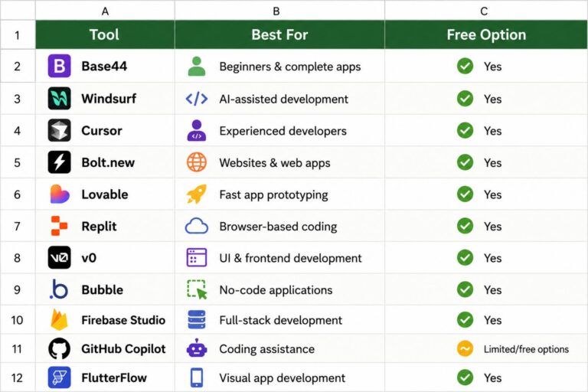
Task: Click the "Bubble" tool name
Action: [x=103, y=289]
